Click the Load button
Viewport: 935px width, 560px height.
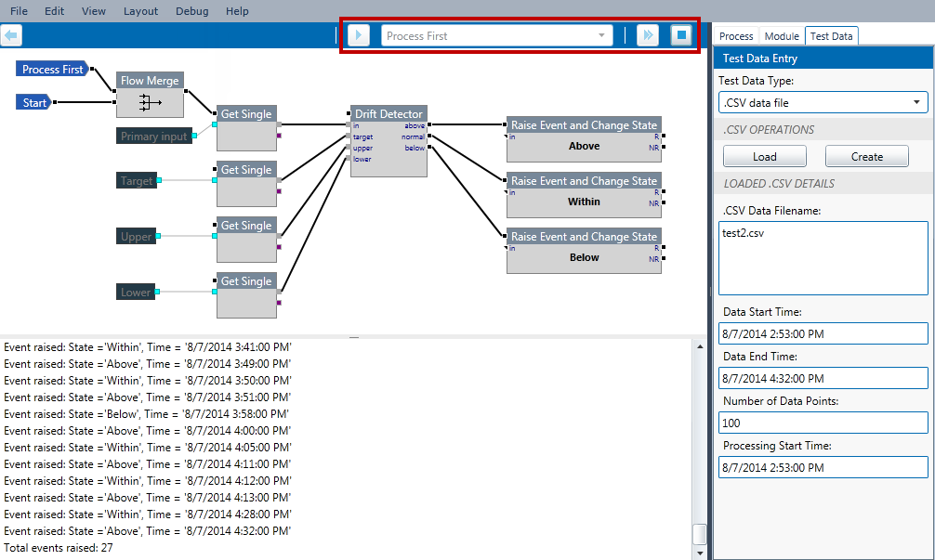click(x=764, y=156)
